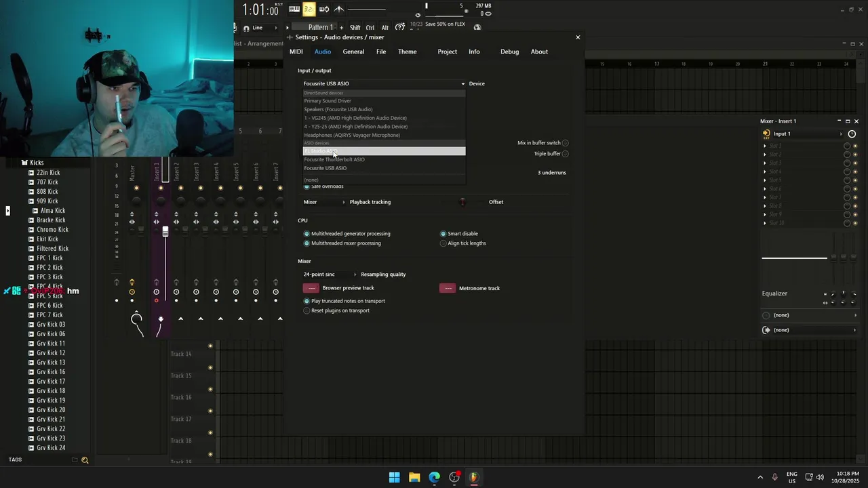Click the metronome icon in the top toolbar

pos(339,9)
